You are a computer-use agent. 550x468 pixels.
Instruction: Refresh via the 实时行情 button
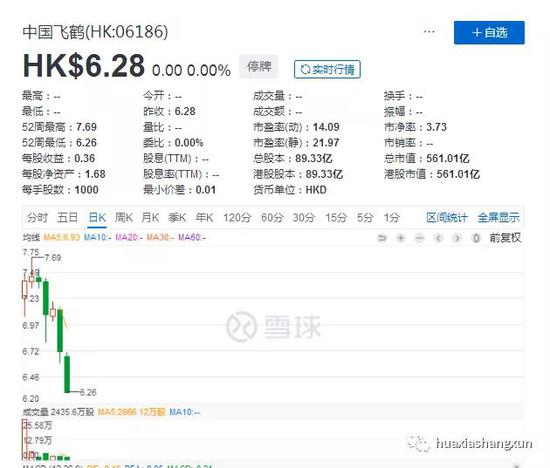327,69
